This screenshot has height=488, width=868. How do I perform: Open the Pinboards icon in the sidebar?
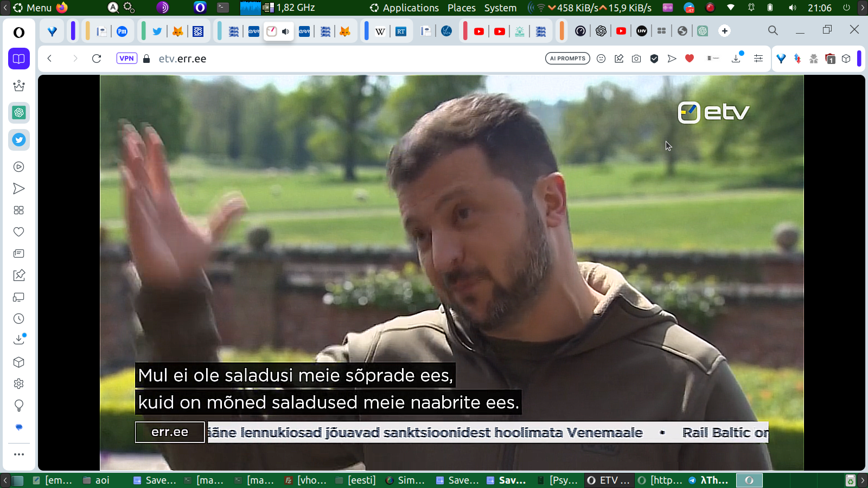19,275
